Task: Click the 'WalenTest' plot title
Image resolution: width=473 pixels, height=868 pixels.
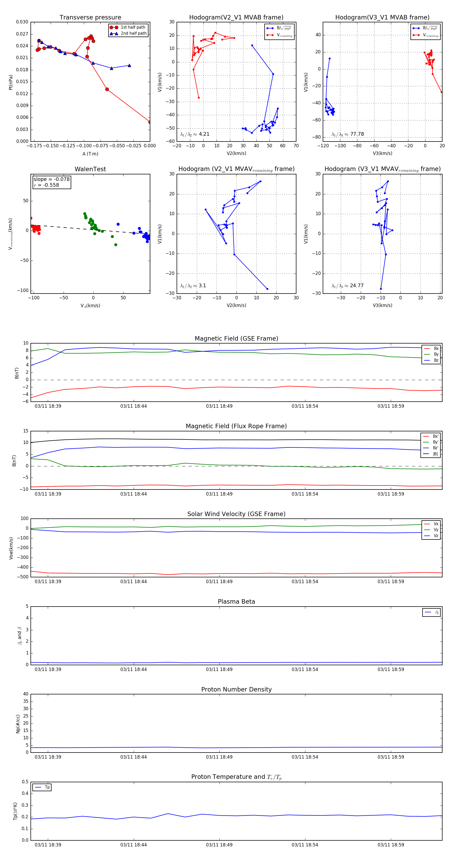Action: coord(90,169)
